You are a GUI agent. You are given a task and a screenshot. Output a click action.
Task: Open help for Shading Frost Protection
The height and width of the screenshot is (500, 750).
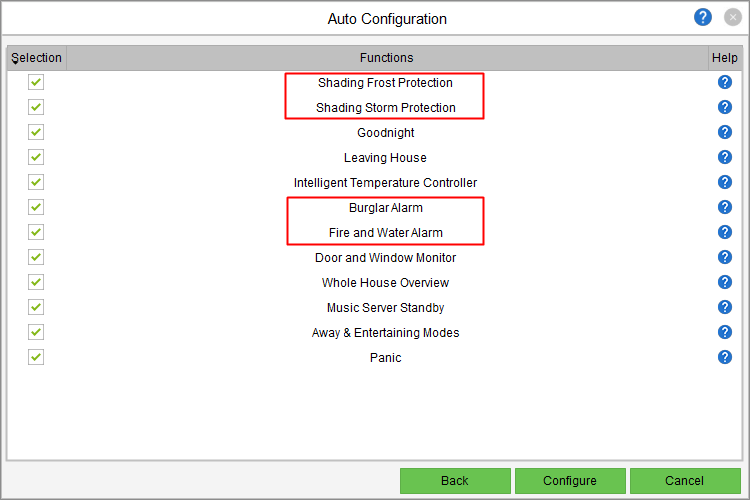point(725,82)
